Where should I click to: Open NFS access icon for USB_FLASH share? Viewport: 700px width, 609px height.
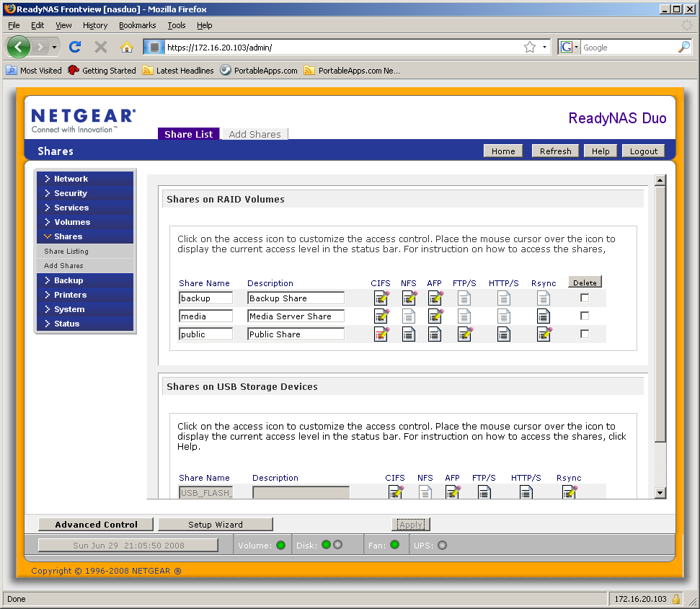pos(425,492)
